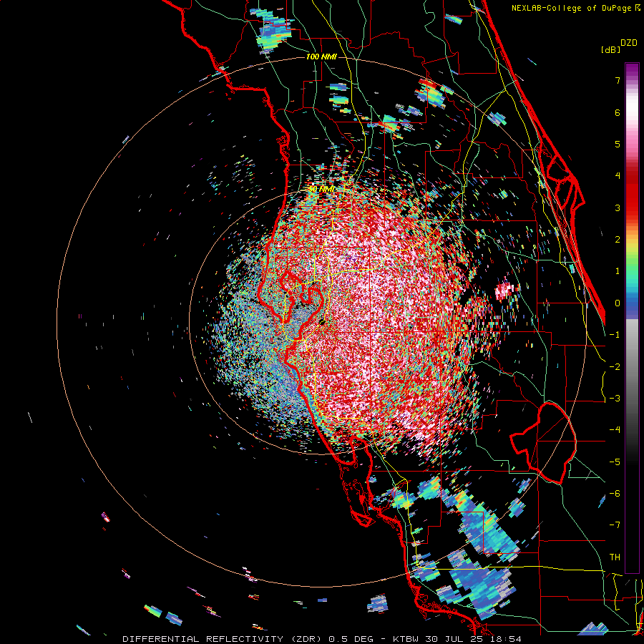Click the bottom caption DIFFERENTIAL REFLECTIVITY (ZDR)
This screenshot has height=644, width=644.
click(x=223, y=639)
